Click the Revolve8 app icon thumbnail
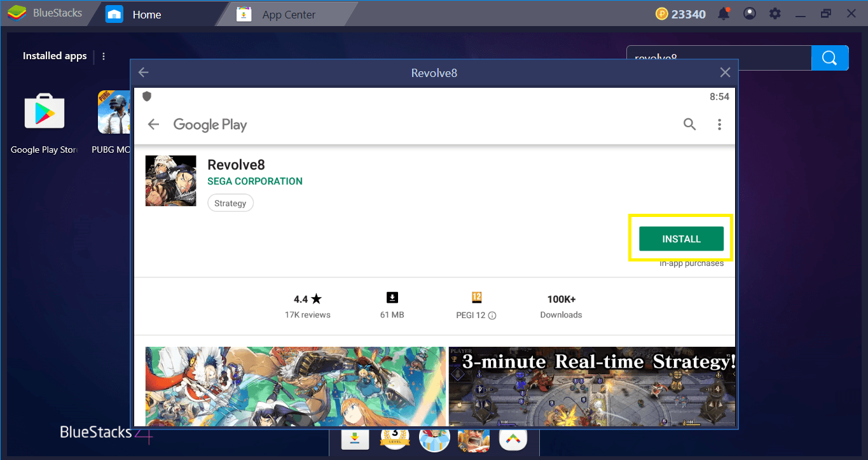This screenshot has width=868, height=460. pyautogui.click(x=170, y=181)
